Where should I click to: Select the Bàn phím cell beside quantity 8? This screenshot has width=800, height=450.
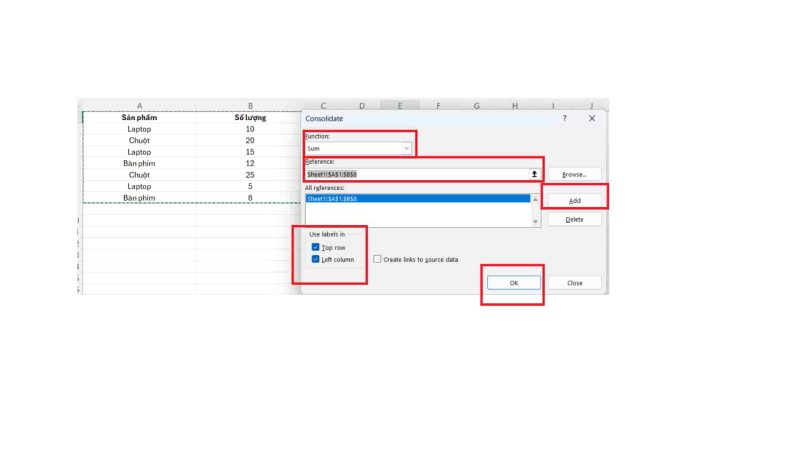click(139, 198)
